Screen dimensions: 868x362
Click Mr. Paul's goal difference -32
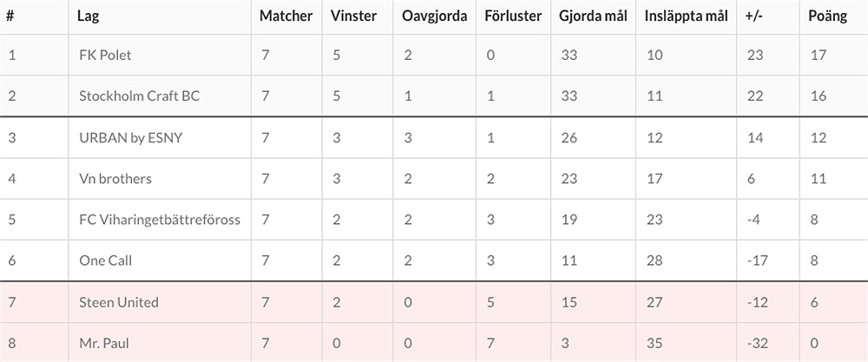click(x=757, y=343)
